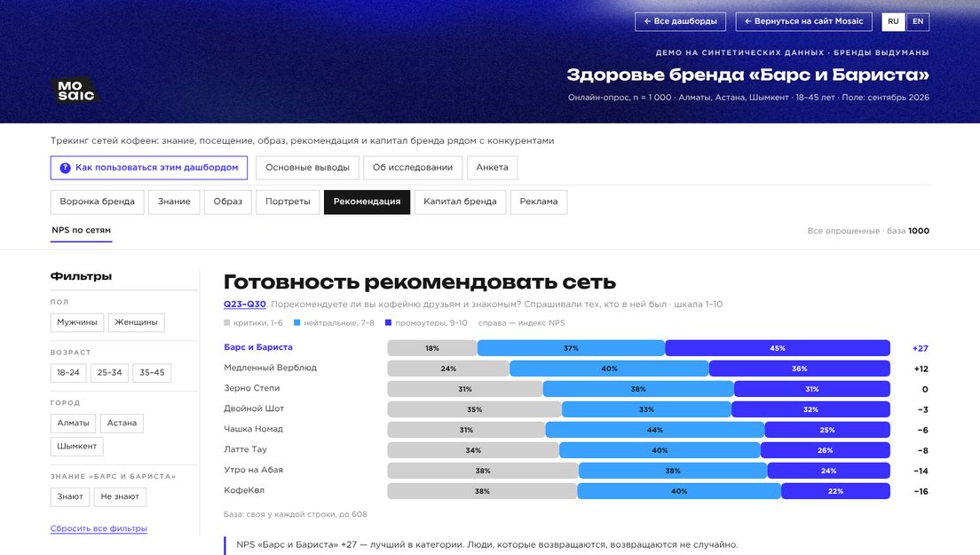
Task: Toggle the Мужчины gender filter
Action: tap(77, 322)
